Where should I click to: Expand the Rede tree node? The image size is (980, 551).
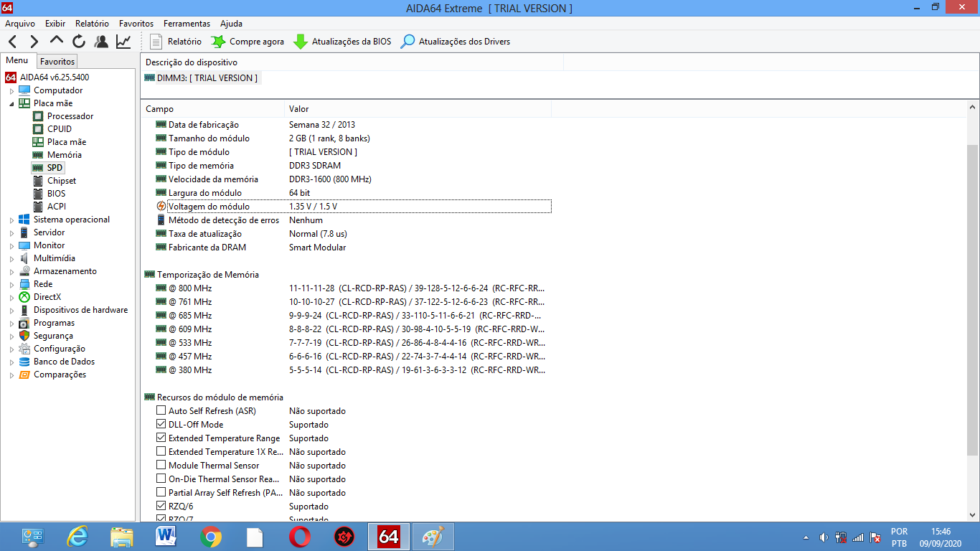pos(11,285)
